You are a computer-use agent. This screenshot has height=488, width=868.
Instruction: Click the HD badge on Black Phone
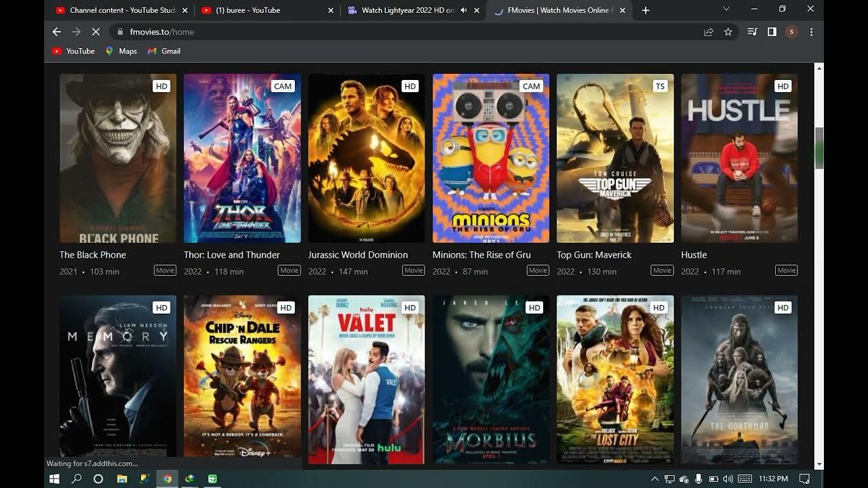coord(161,86)
